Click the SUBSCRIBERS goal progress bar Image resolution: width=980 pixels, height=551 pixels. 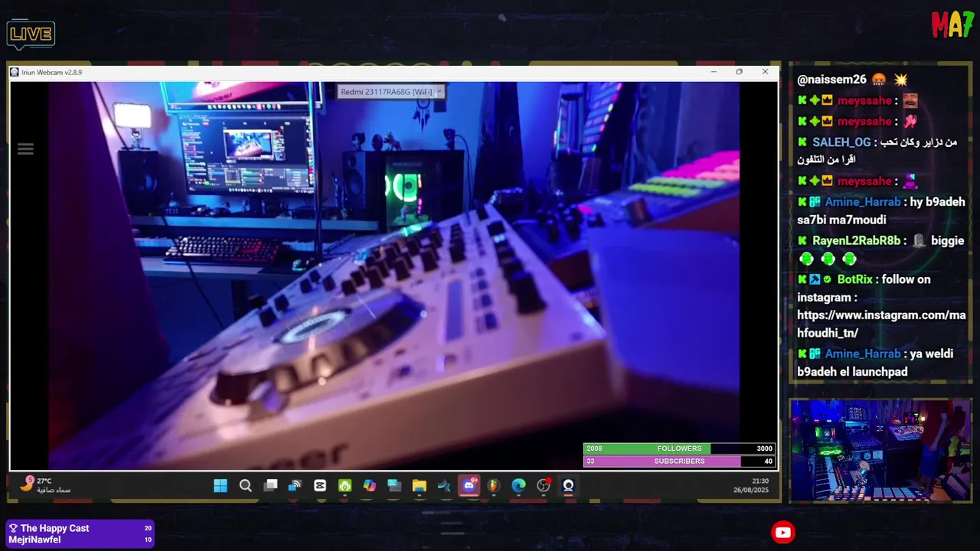tap(679, 461)
